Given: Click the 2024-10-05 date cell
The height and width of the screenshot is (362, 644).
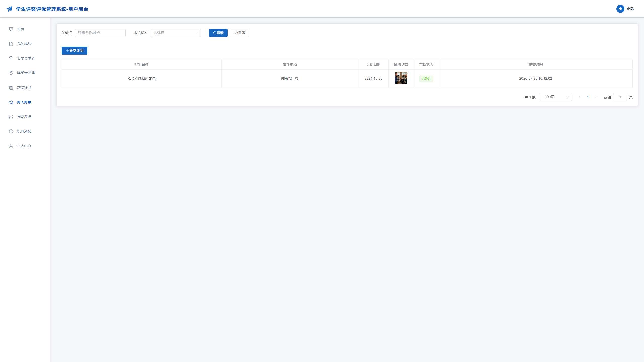Looking at the screenshot, I should click(x=373, y=79).
